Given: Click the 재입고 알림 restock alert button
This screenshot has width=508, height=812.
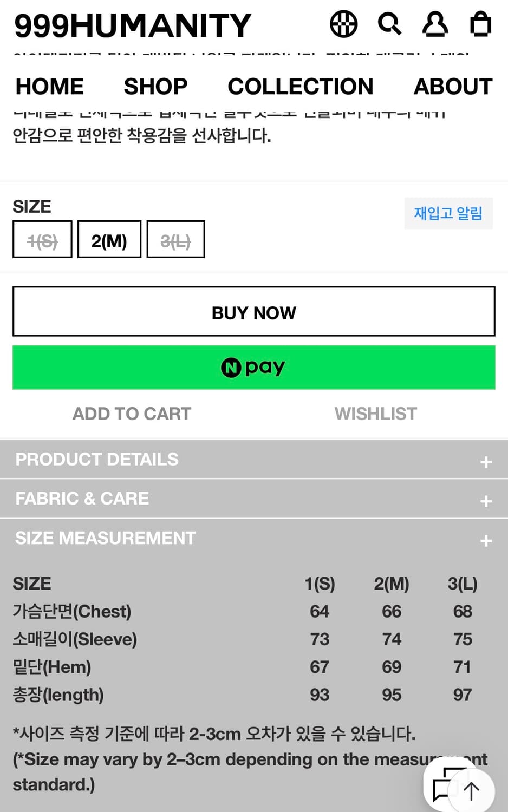Looking at the screenshot, I should 448,213.
